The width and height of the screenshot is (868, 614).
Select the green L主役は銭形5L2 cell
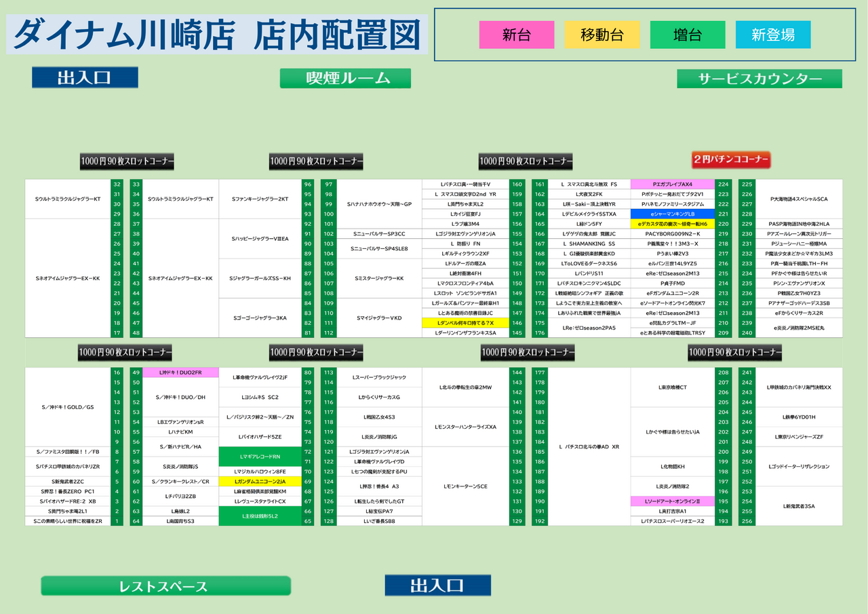click(x=260, y=516)
